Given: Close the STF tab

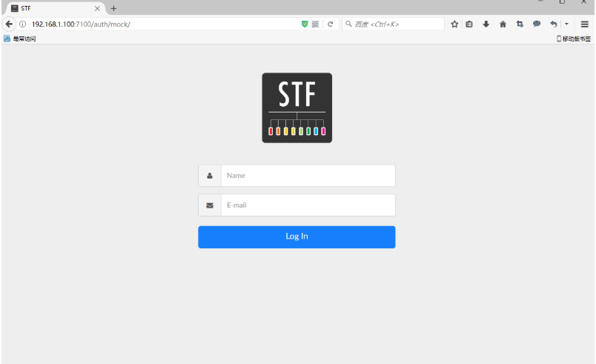Looking at the screenshot, I should pos(97,8).
